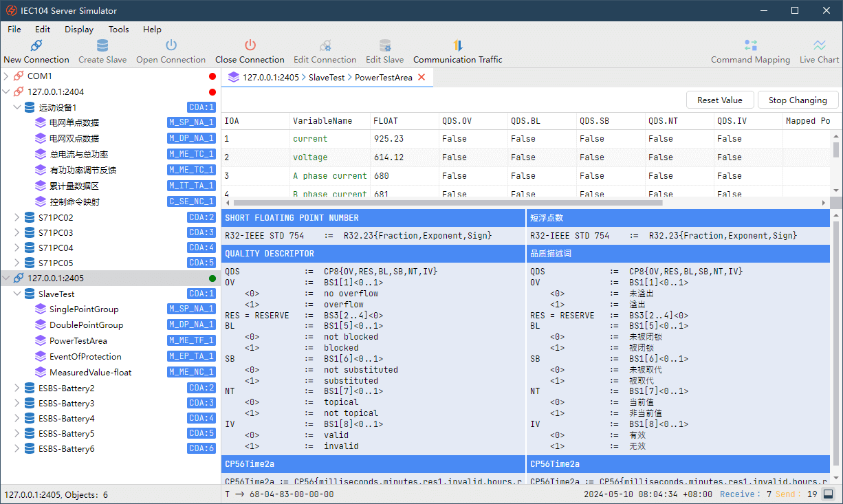Click the layer icon beside SinglePointGroup
Screen dimensions: 843x504
pos(41,309)
